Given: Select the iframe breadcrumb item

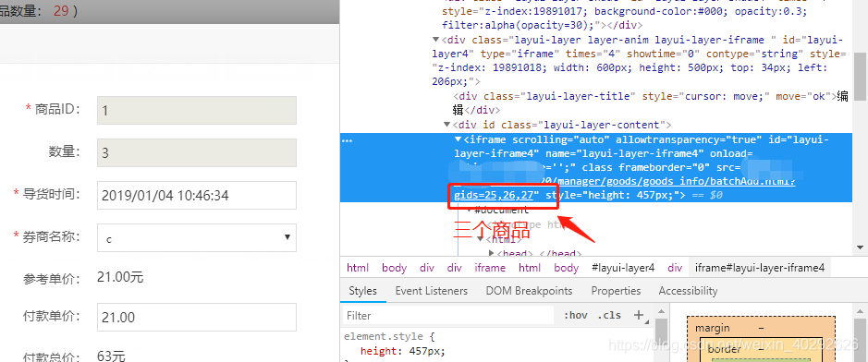Looking at the screenshot, I should tap(490, 268).
